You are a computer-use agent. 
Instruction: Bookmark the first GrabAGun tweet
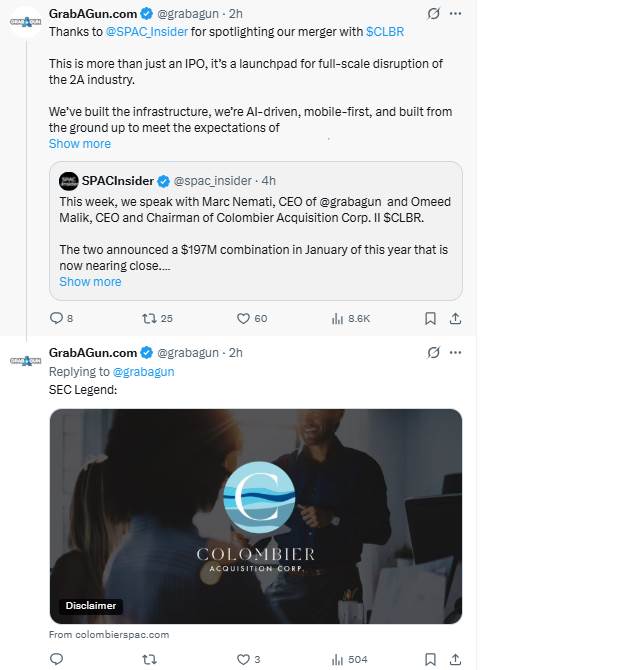coord(430,318)
